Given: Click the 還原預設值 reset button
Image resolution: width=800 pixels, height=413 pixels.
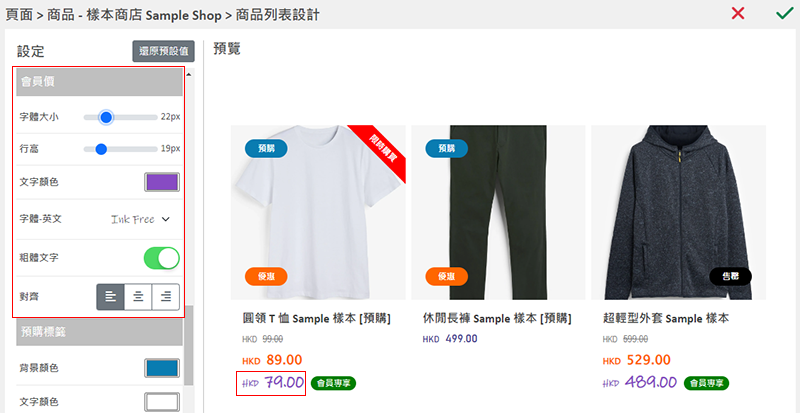Looking at the screenshot, I should (164, 52).
